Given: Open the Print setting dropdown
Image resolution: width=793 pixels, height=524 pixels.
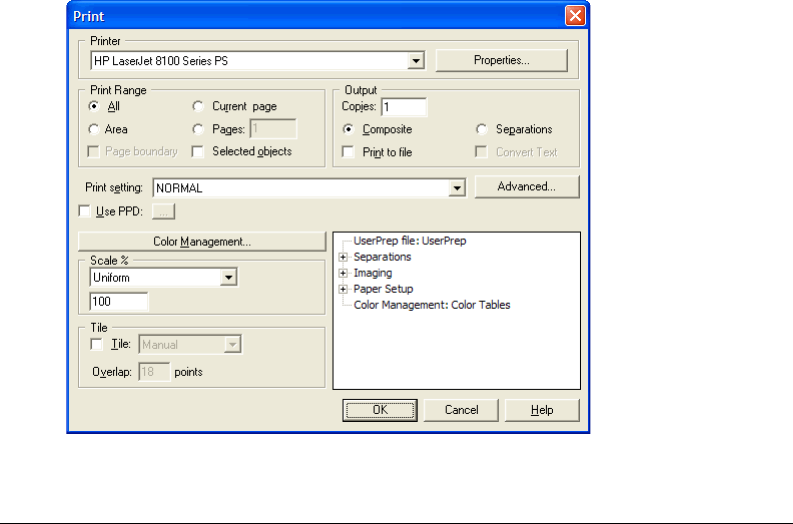Looking at the screenshot, I should (457, 188).
